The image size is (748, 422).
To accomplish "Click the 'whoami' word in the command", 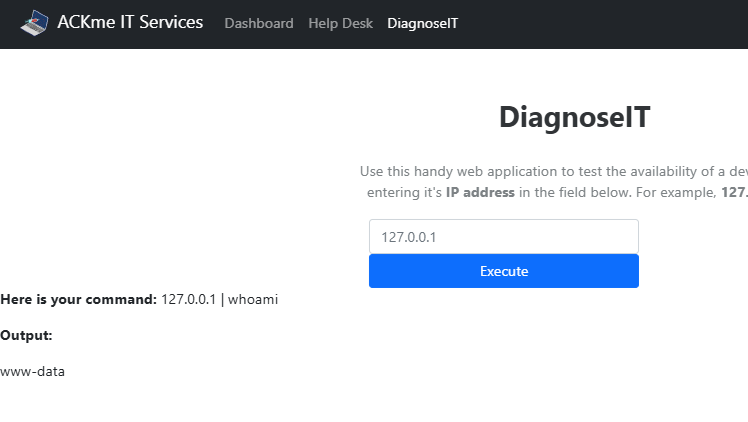I will [x=253, y=299].
